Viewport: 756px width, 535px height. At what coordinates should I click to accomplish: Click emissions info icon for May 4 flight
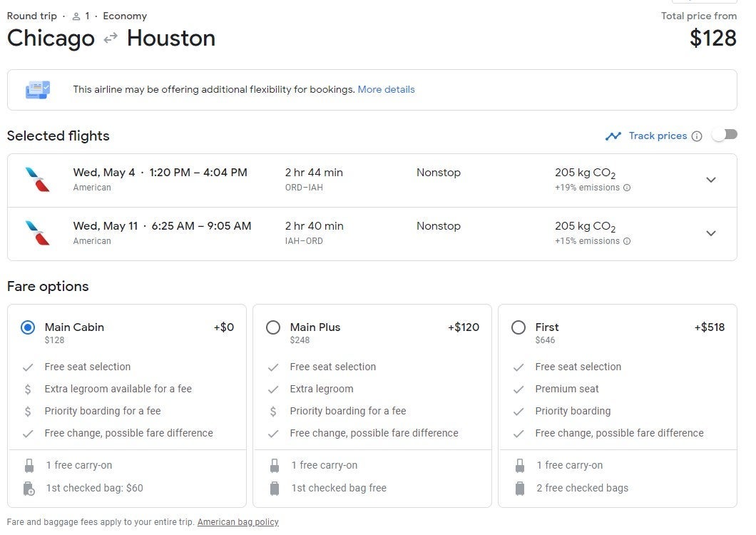click(x=627, y=188)
